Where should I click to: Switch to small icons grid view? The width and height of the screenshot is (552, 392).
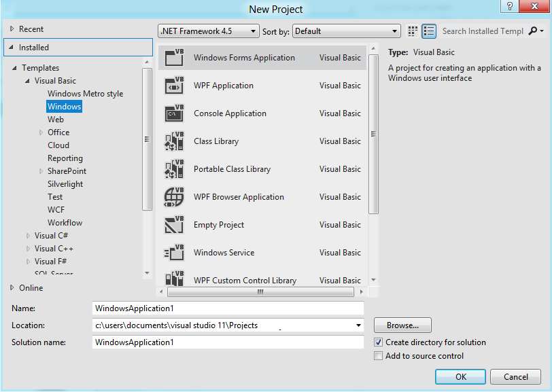point(413,31)
